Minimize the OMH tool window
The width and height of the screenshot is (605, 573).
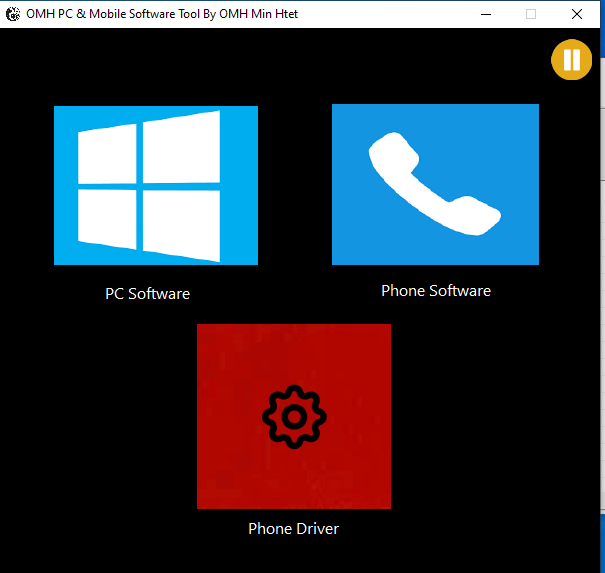(486, 14)
